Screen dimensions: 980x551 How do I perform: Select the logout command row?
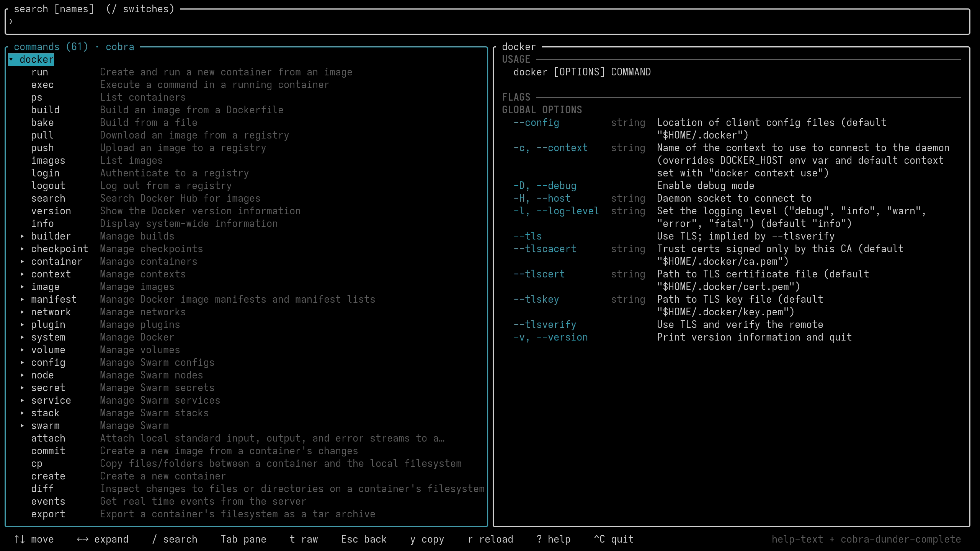247,186
